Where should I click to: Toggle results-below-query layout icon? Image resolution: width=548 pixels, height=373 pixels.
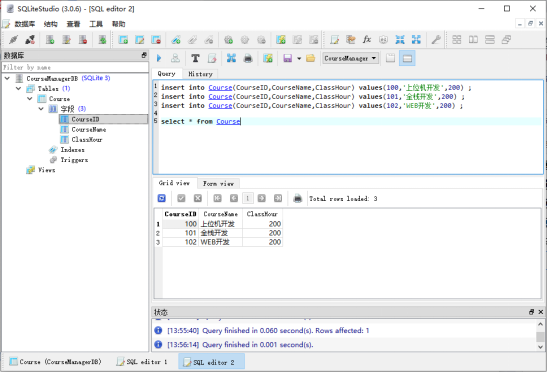(407, 58)
